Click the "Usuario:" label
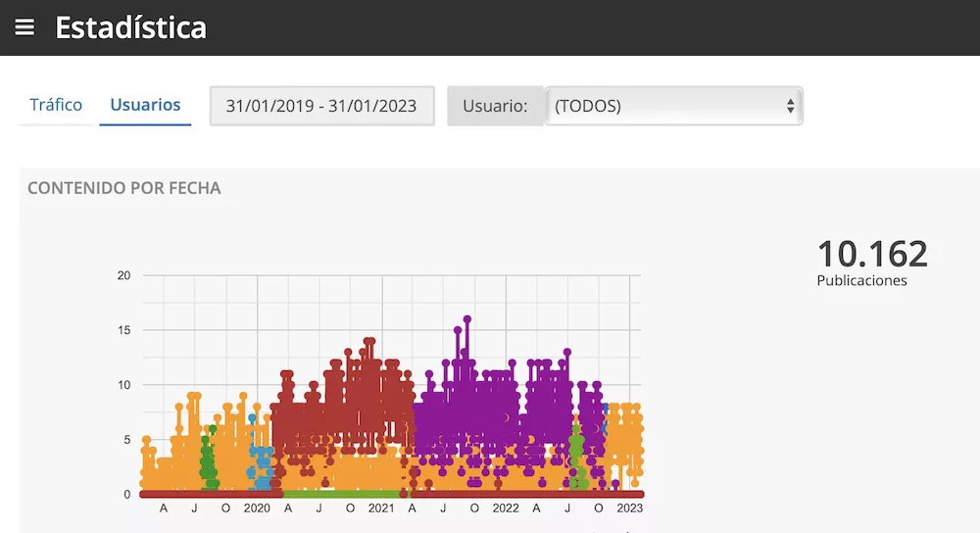 (495, 106)
